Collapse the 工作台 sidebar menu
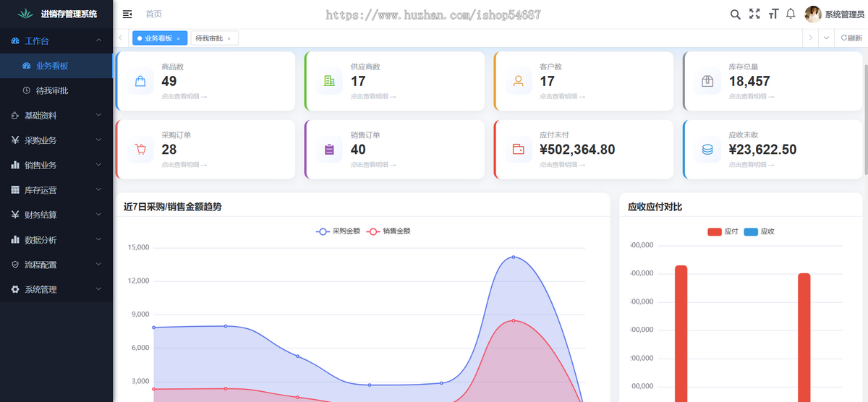 56,41
